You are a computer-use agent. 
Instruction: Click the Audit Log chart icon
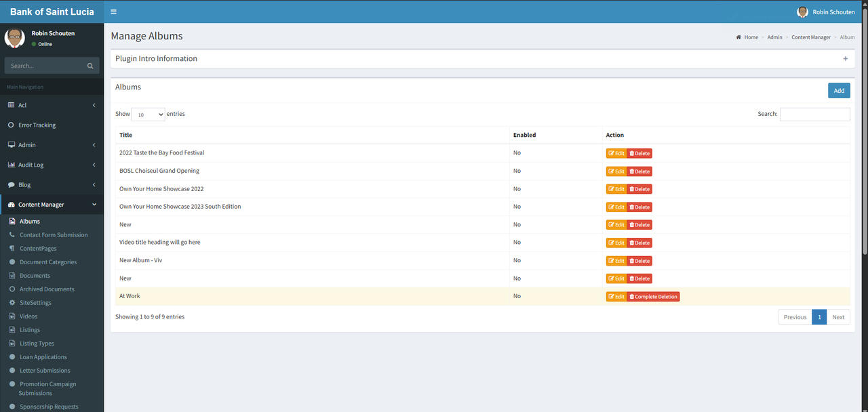(x=12, y=165)
